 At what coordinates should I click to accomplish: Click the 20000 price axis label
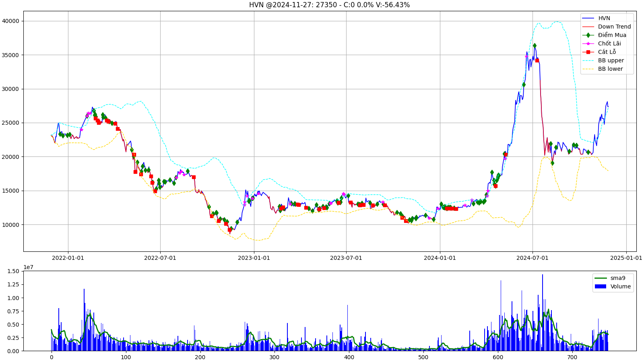(10, 157)
